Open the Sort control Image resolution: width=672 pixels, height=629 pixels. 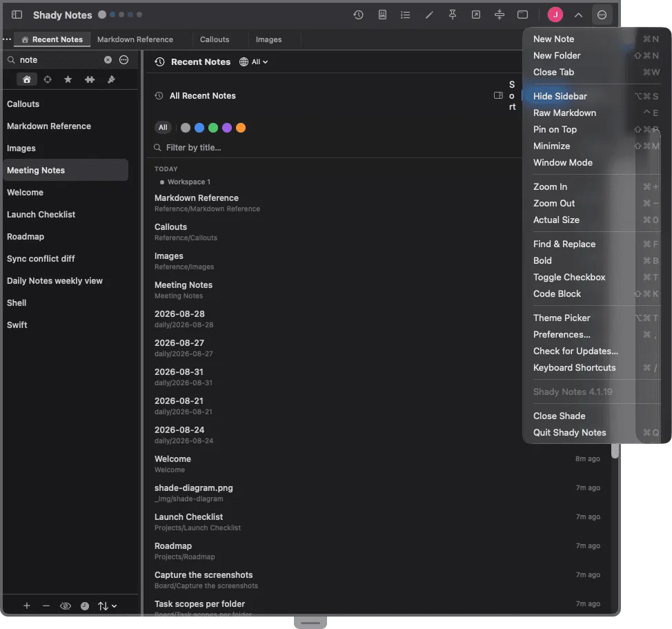pos(512,95)
